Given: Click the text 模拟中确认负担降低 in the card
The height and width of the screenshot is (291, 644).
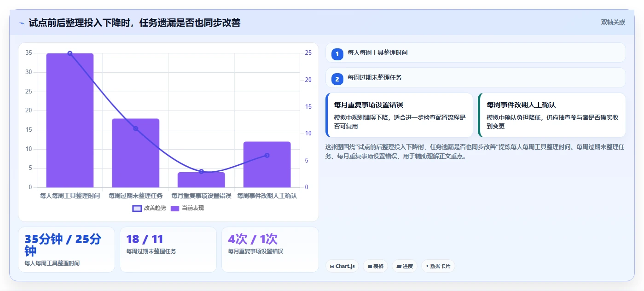Looking at the screenshot, I should [x=514, y=117].
